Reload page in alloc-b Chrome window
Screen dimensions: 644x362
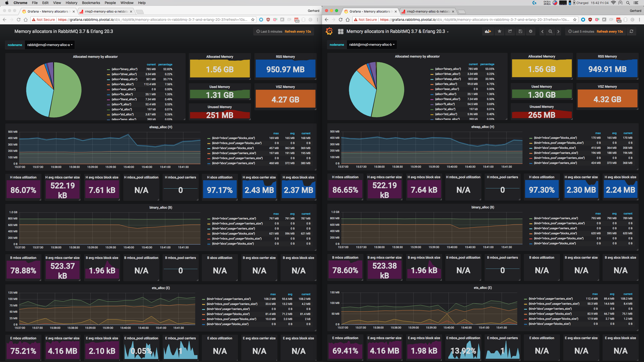(x=341, y=20)
